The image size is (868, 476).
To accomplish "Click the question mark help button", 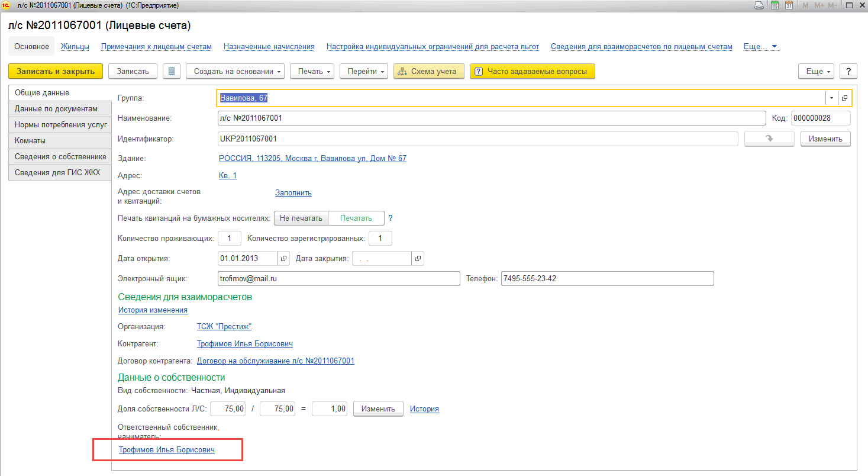I will (x=848, y=71).
